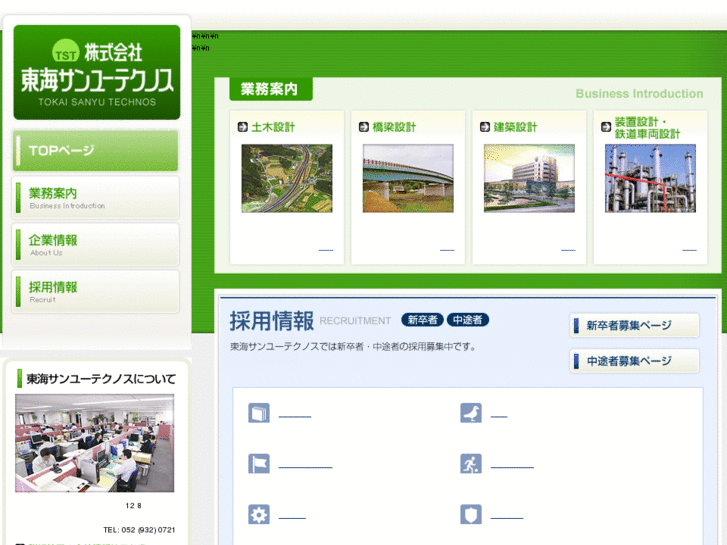Click the TST company logo banner
The image size is (727, 545).
(97, 72)
